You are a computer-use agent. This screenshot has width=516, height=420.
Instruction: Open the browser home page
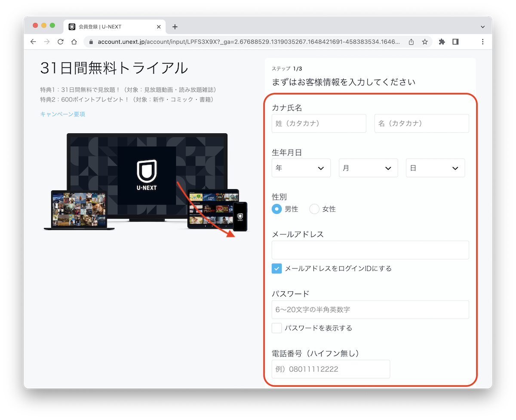[74, 42]
